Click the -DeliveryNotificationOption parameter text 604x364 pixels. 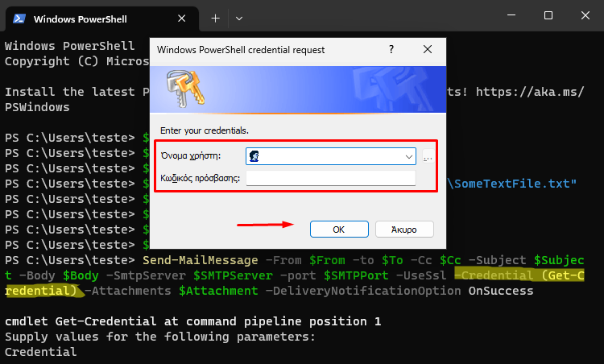click(363, 291)
